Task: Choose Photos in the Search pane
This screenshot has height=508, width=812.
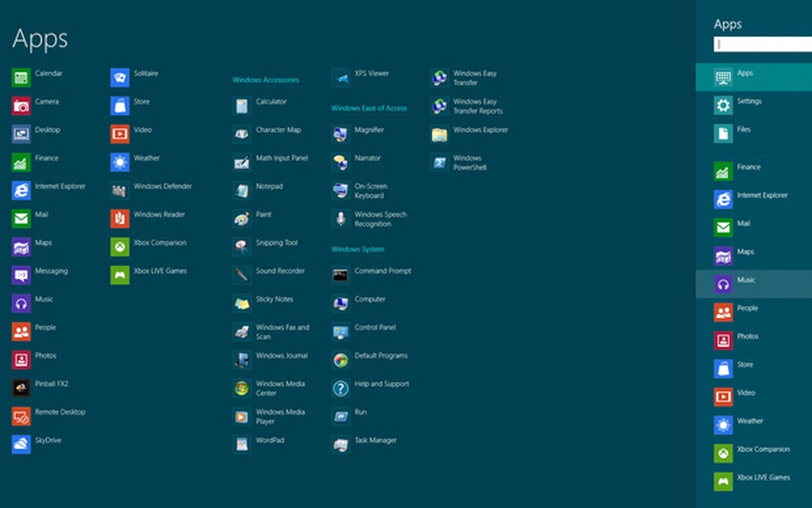Action: [x=753, y=341]
